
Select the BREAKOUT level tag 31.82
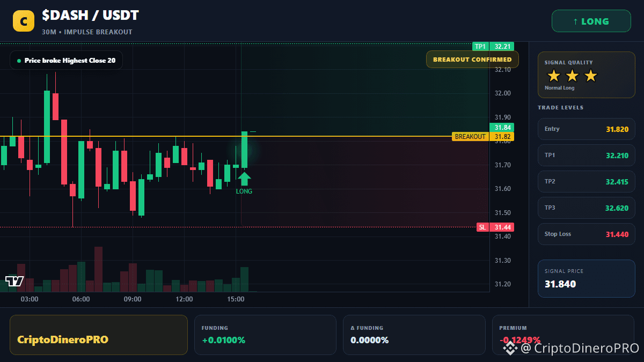coord(483,137)
